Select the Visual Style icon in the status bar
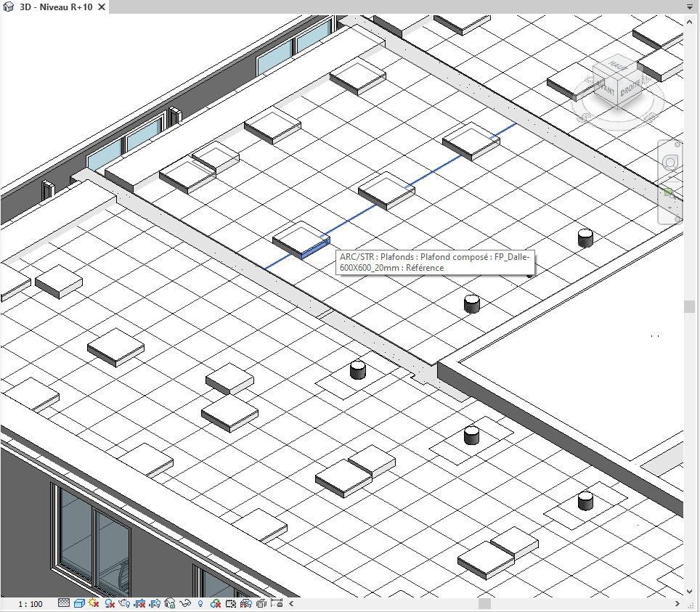700x612 pixels. pyautogui.click(x=79, y=603)
